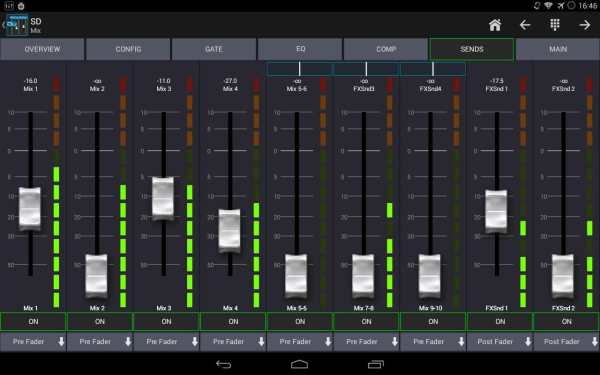
Task: Select the SENDS tab
Action: tap(472, 49)
